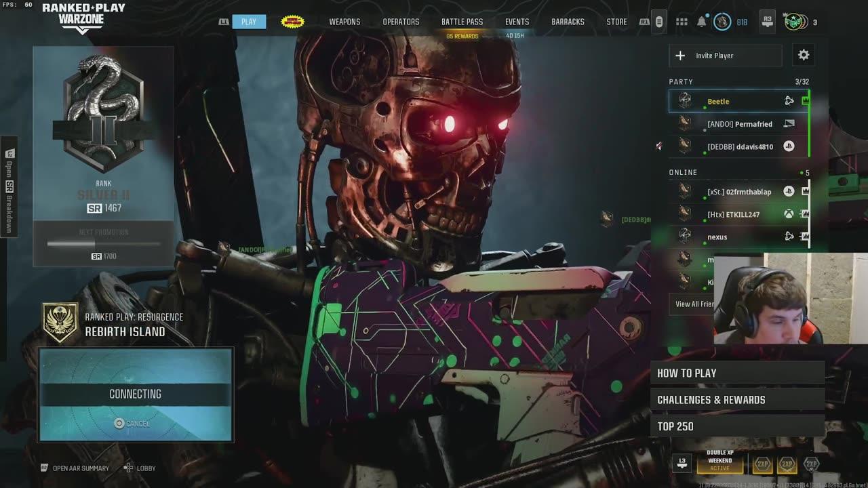Open the notifications bell
This screenshot has width=868, height=488.
click(701, 22)
